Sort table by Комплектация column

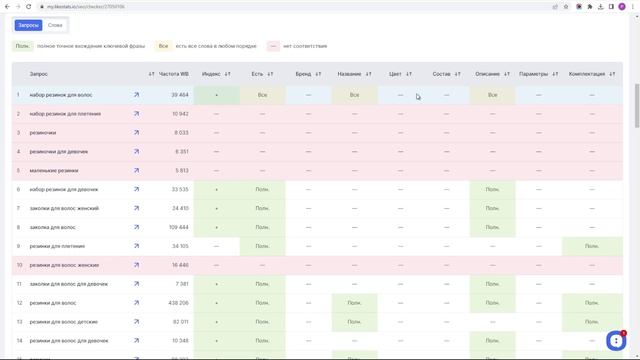(x=612, y=74)
